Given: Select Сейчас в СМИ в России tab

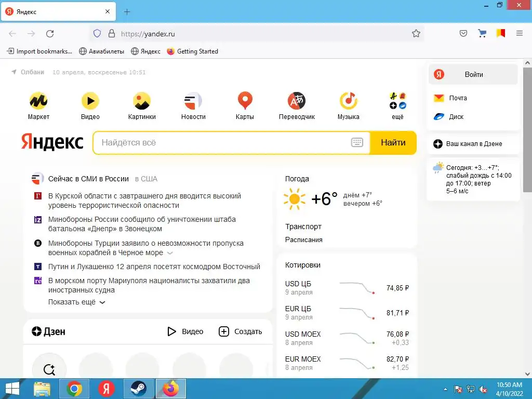Looking at the screenshot, I should pos(88,179).
